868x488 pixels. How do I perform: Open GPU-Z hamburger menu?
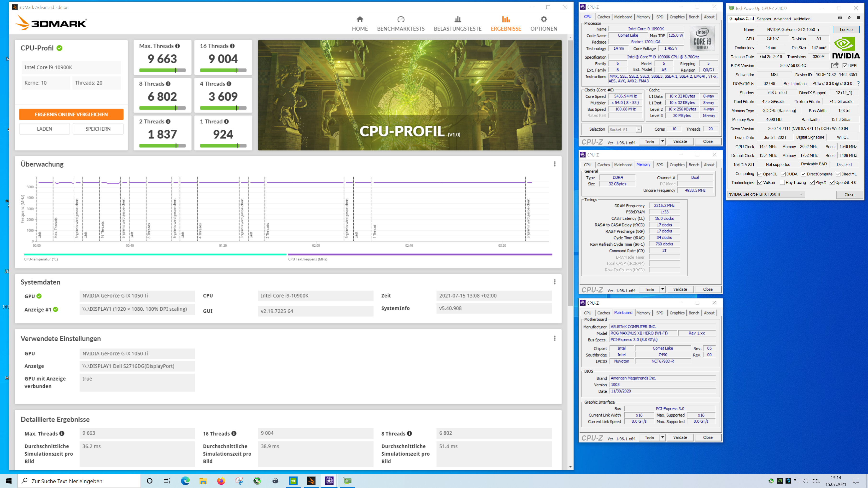point(858,18)
